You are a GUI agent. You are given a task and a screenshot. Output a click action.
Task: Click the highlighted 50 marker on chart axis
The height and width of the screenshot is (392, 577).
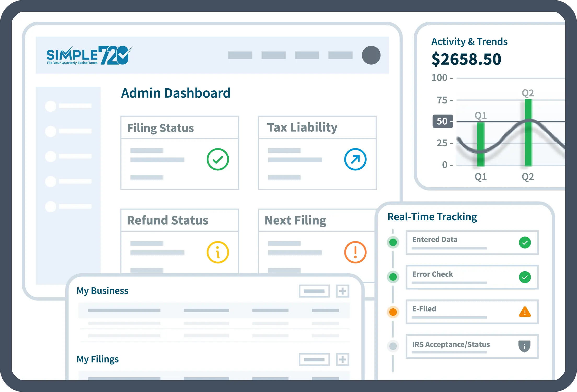coord(442,121)
